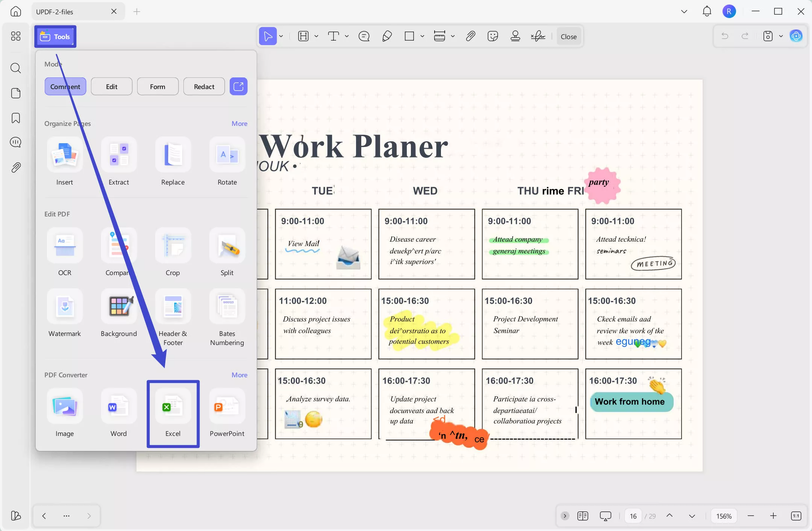812x531 pixels.
Task: Select the Sticker annotation tool
Action: pyautogui.click(x=492, y=36)
